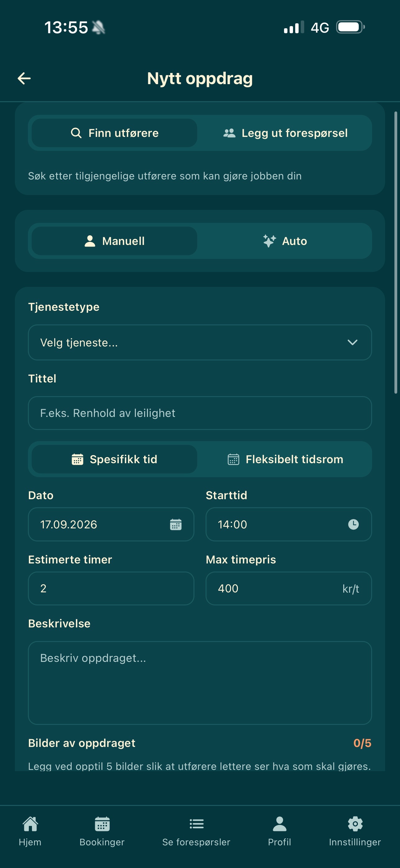The height and width of the screenshot is (868, 400).
Task: Tap the battery indicator in status bar
Action: coord(350,27)
